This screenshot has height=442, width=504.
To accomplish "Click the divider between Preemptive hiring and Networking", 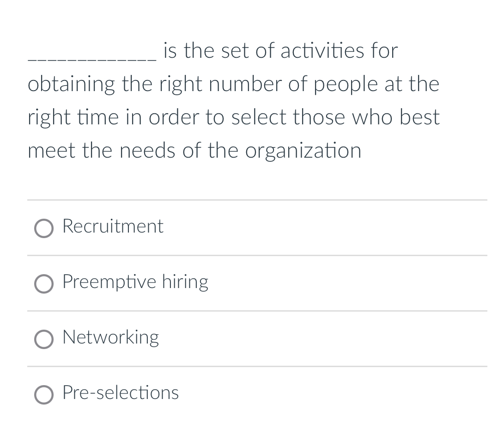I will point(257,311).
